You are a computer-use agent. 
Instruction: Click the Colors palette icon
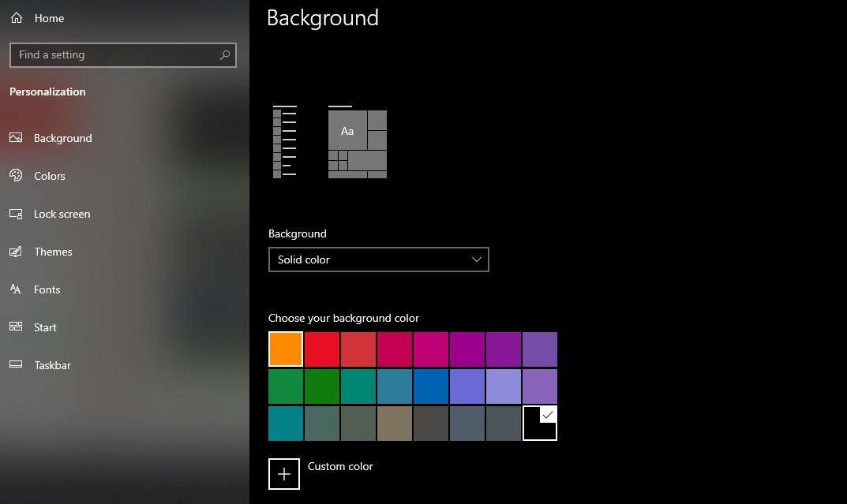click(x=16, y=176)
